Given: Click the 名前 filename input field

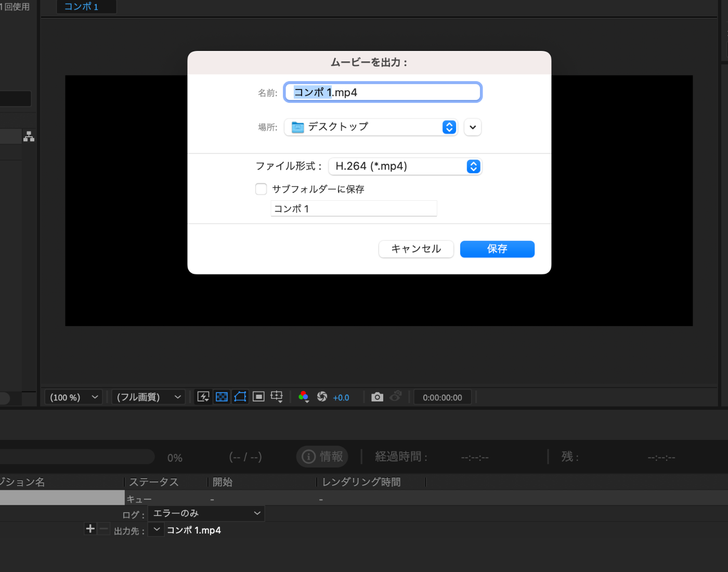Looking at the screenshot, I should click(x=383, y=92).
